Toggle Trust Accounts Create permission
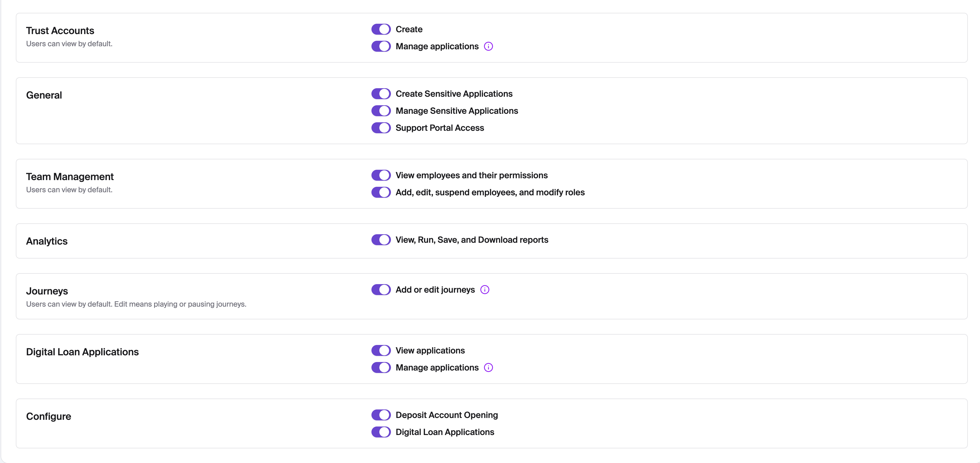 pos(381,29)
